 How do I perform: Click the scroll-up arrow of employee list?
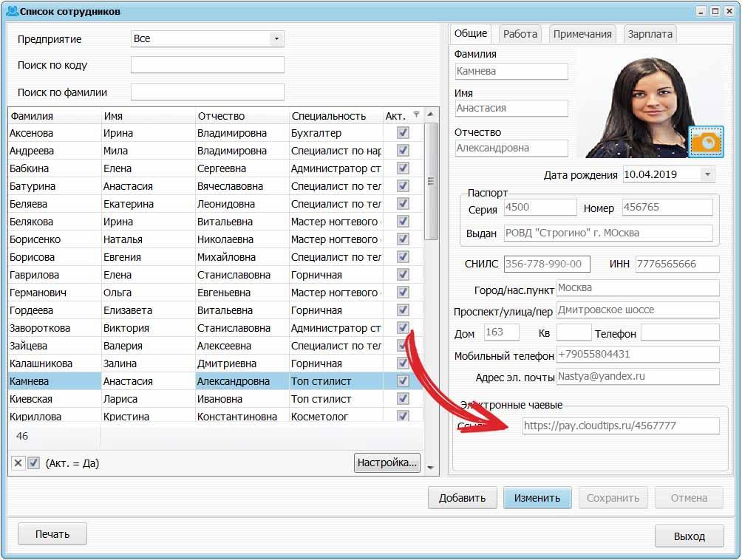(432, 115)
